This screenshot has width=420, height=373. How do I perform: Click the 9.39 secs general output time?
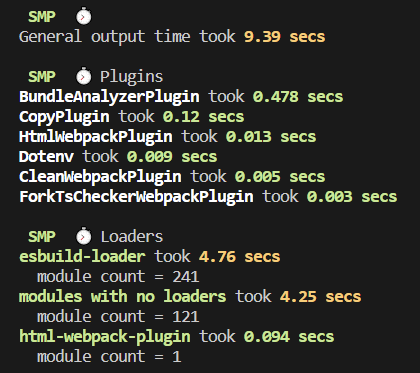pos(284,37)
